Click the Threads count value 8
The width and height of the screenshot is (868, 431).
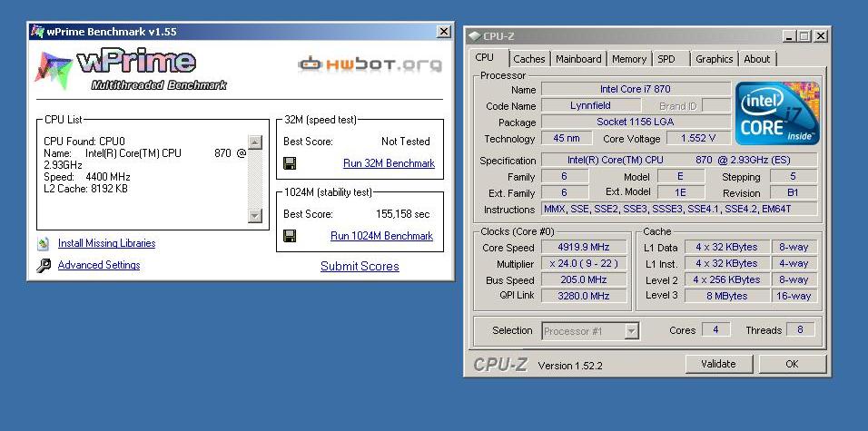click(801, 329)
